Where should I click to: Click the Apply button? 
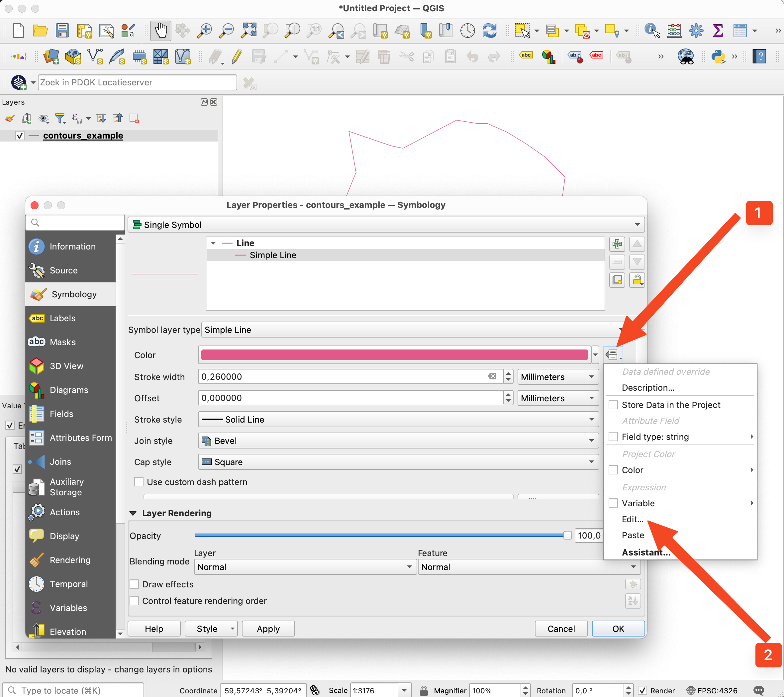pos(268,629)
